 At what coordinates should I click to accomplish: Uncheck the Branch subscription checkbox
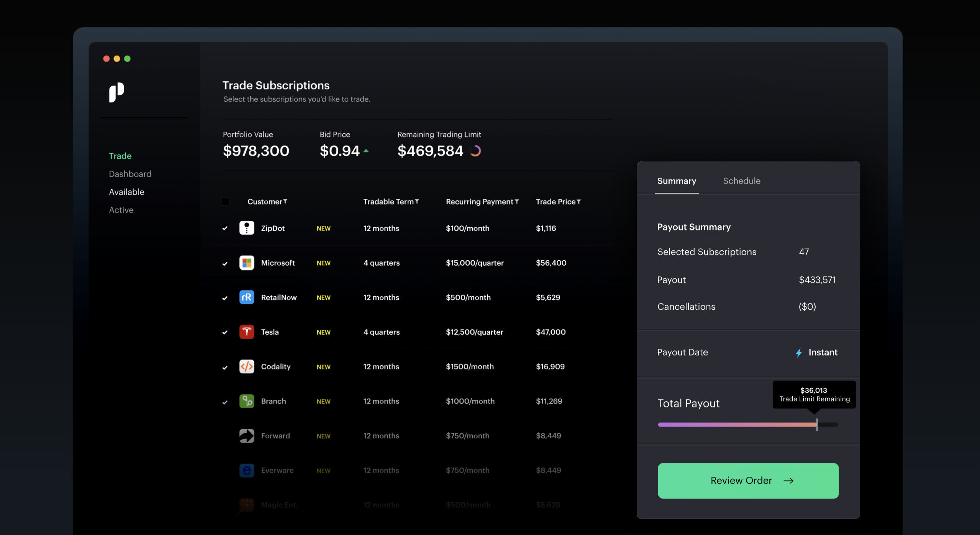point(225,402)
